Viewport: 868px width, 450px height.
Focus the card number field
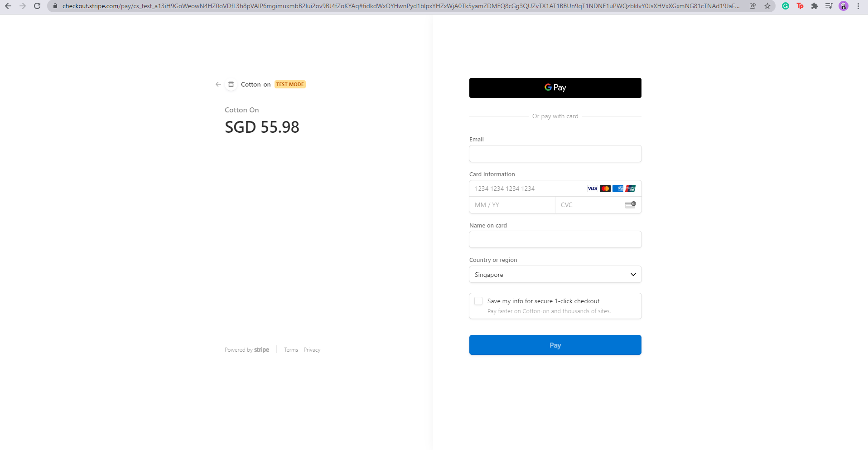(555, 189)
